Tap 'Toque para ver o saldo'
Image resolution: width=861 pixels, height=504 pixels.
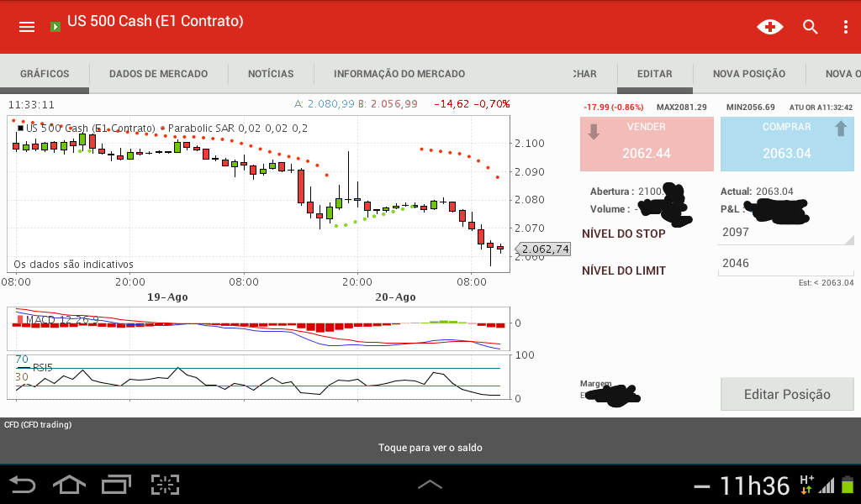click(x=430, y=448)
